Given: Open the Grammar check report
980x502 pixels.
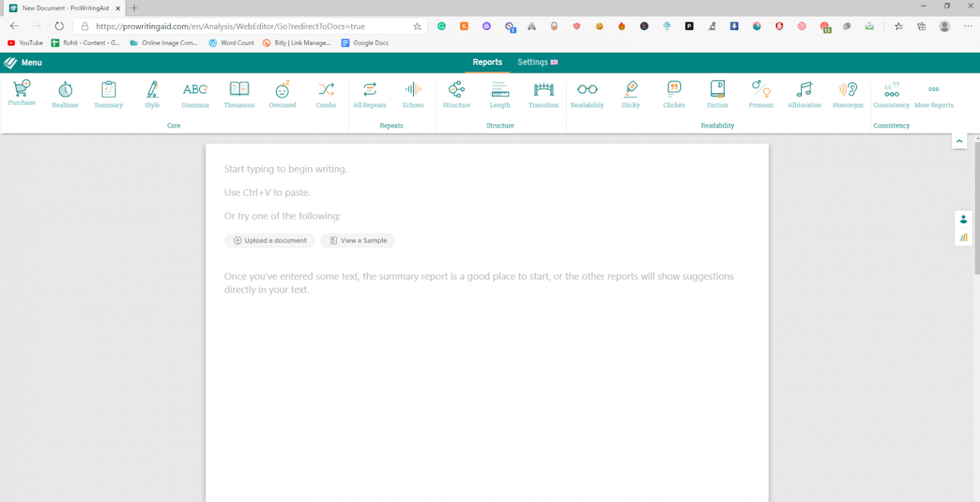Looking at the screenshot, I should click(x=195, y=94).
